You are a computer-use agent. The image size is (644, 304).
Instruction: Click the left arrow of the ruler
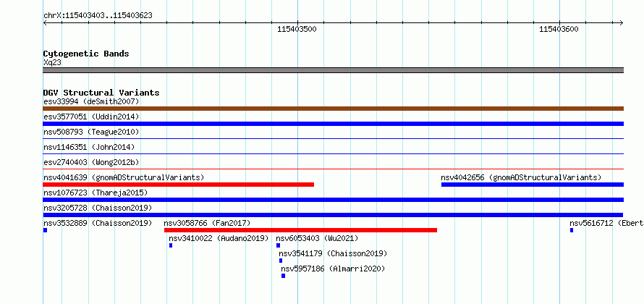click(x=45, y=22)
